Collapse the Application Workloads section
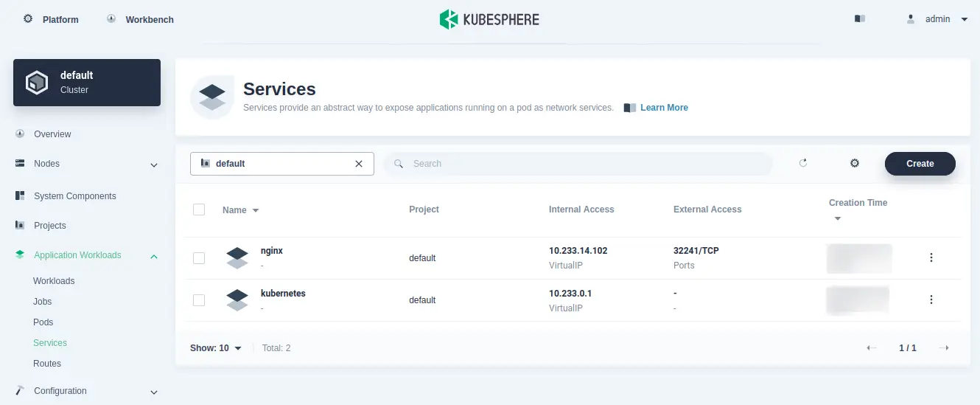The image size is (980, 405). tap(154, 257)
